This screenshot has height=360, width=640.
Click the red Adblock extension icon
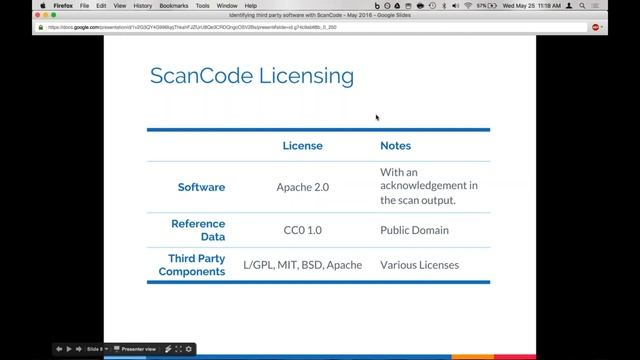[596, 27]
